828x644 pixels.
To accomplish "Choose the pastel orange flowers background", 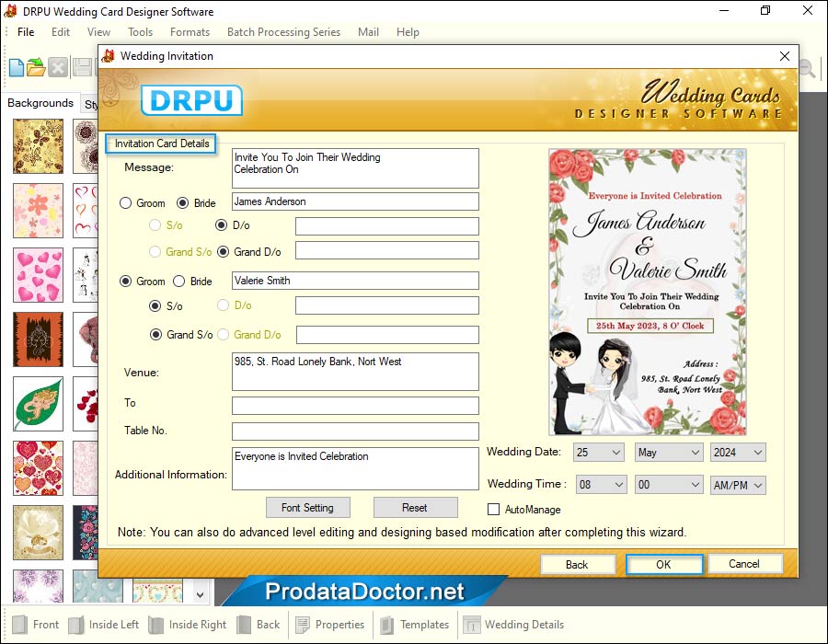I will [x=38, y=211].
